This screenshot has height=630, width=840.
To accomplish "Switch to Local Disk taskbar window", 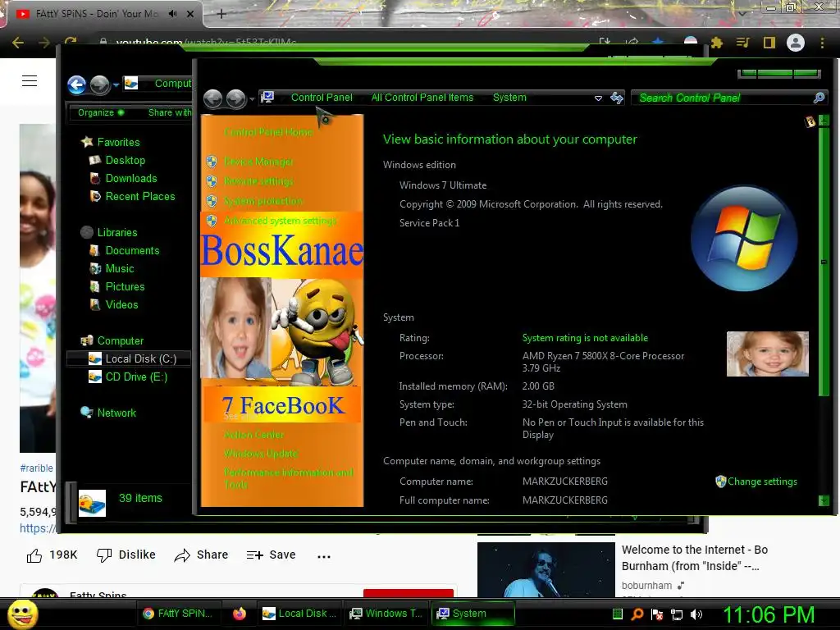I will 299,614.
